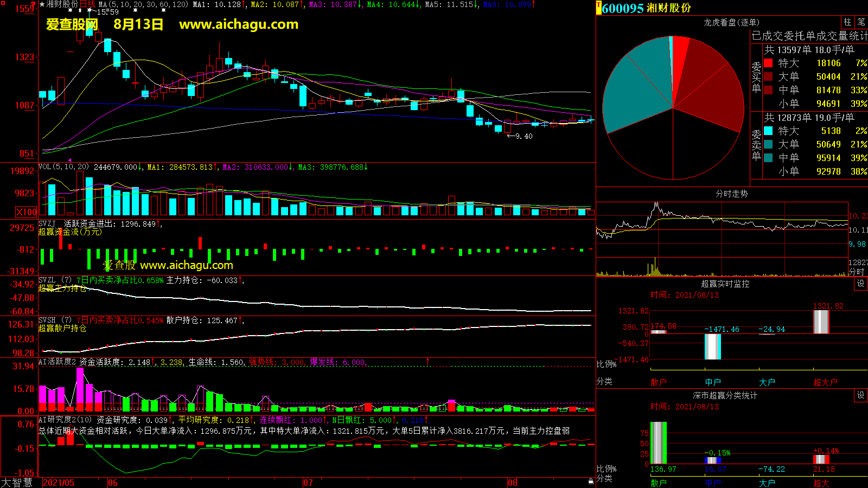Screen dimensions: 868x488
Task: Open 设 settings for 深市超赢分类统计 panel
Action: point(861,395)
